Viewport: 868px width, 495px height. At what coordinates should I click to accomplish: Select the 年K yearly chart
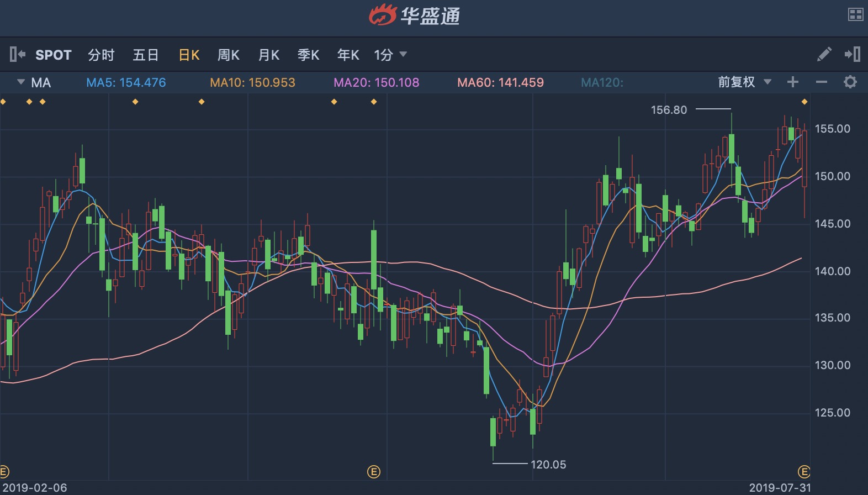[348, 55]
